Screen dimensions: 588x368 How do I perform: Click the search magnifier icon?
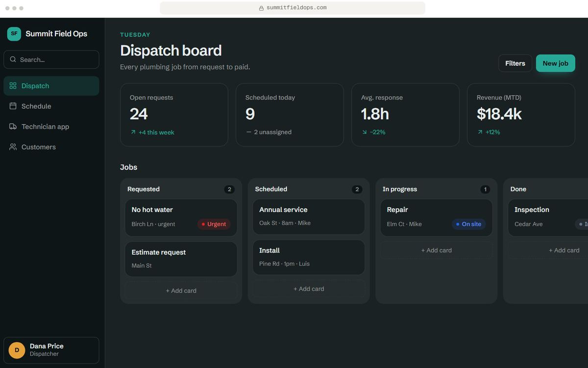click(x=13, y=59)
